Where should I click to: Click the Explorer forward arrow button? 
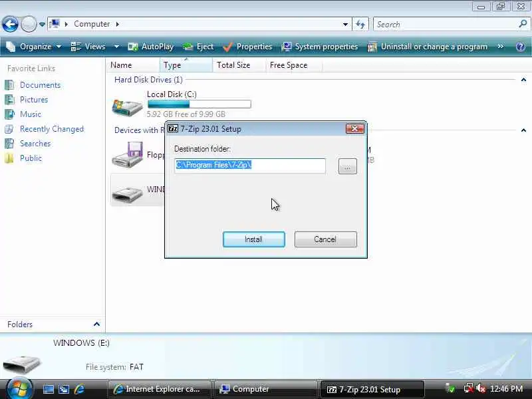click(29, 25)
